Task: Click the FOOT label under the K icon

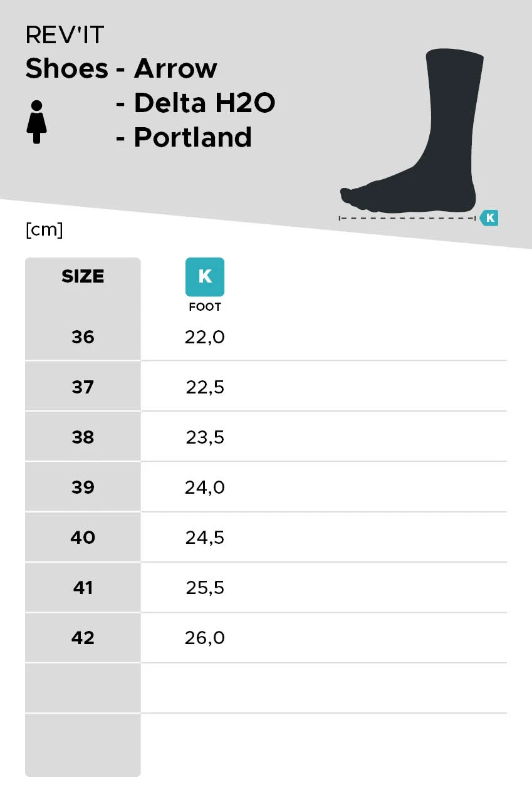Action: tap(205, 307)
